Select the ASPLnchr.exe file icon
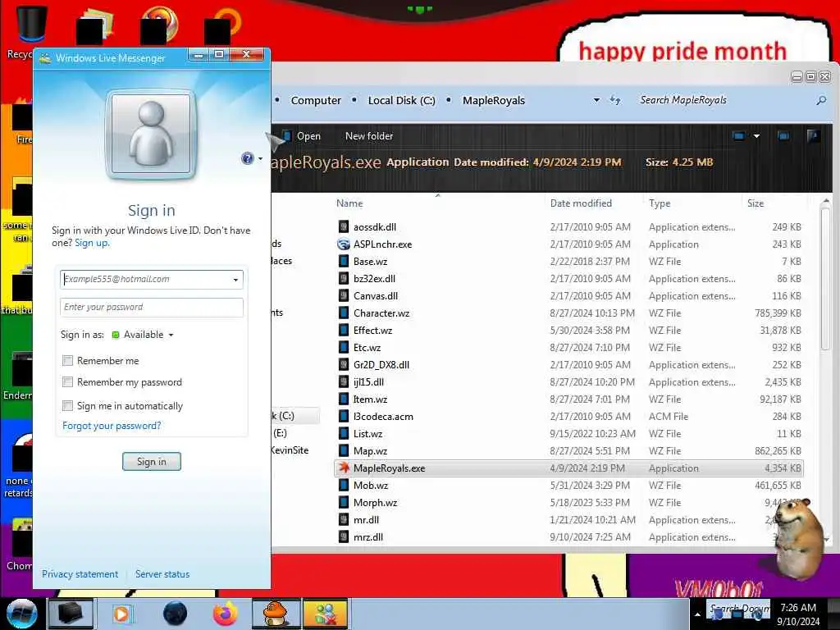 pyautogui.click(x=344, y=244)
